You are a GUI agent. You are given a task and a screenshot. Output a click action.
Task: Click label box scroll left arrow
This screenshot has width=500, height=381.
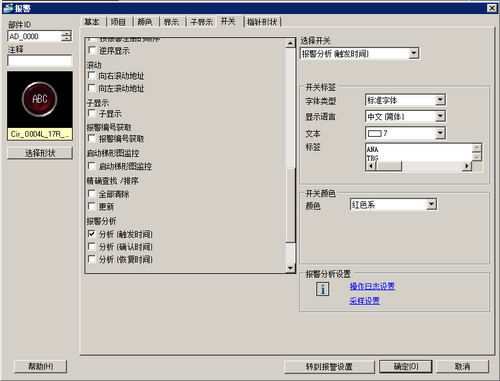[371, 166]
